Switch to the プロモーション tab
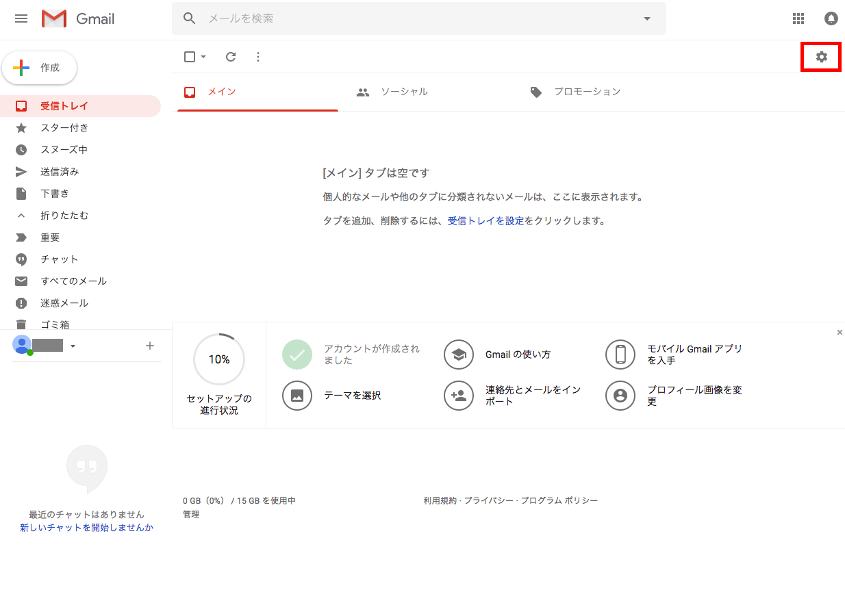Image resolution: width=845 pixels, height=616 pixels. click(586, 92)
